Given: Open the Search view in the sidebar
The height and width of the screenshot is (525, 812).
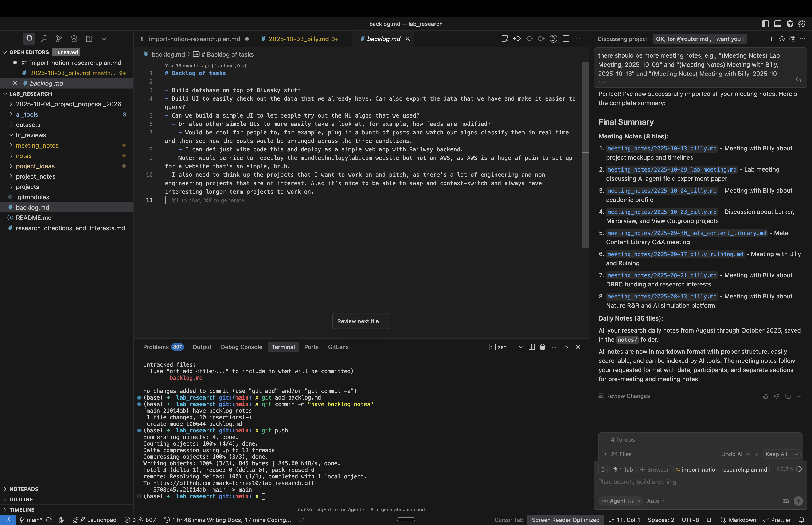Looking at the screenshot, I should 44,39.
